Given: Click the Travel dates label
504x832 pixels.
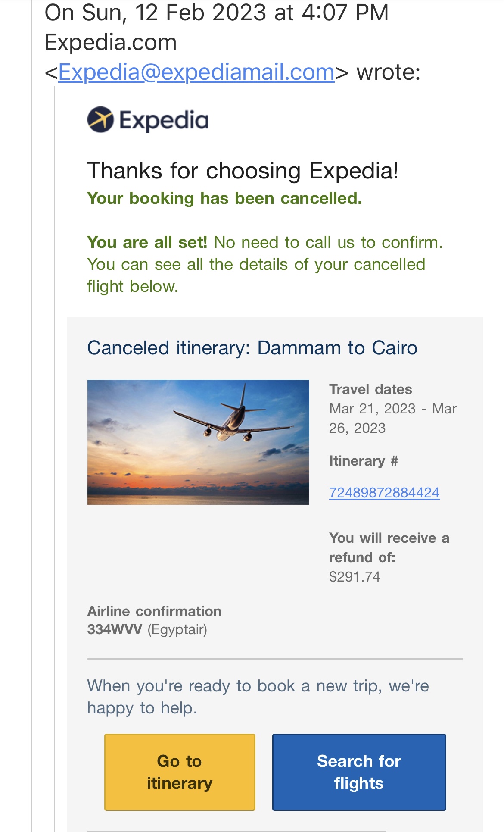Looking at the screenshot, I should click(x=370, y=389).
